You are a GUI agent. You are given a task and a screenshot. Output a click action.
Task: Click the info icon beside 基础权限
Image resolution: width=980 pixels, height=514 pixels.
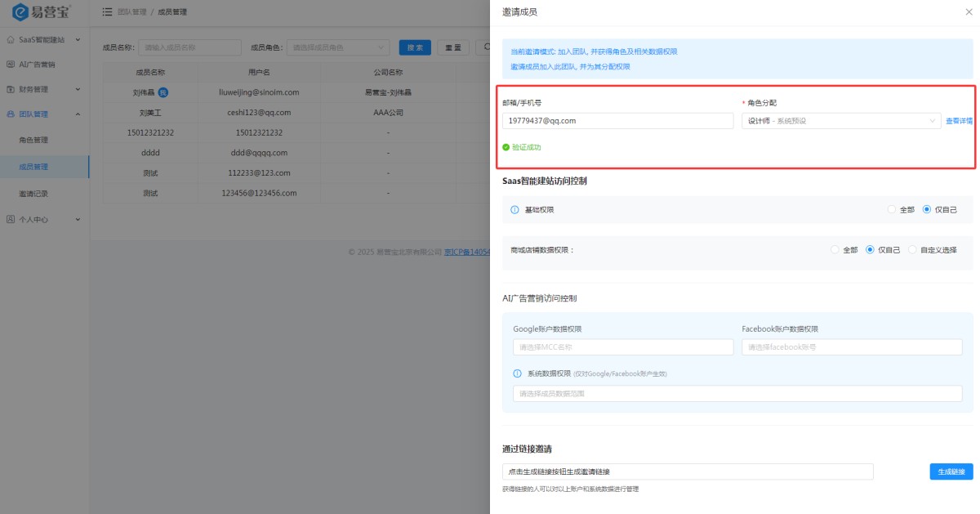(514, 210)
